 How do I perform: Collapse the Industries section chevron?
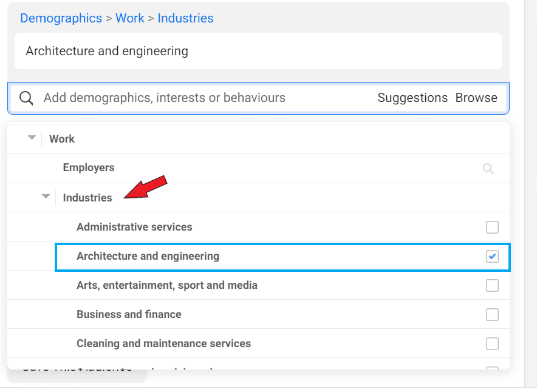tap(46, 197)
